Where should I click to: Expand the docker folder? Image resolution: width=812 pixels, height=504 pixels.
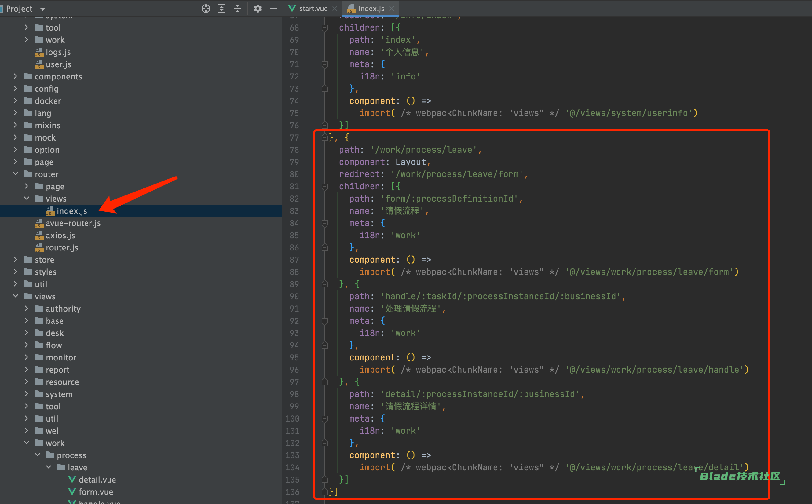[15, 101]
